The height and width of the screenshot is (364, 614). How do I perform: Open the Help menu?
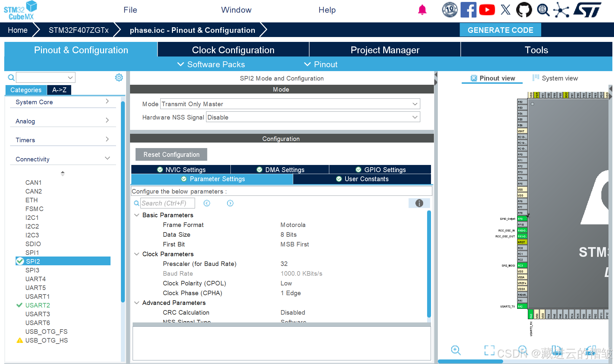pos(327,10)
